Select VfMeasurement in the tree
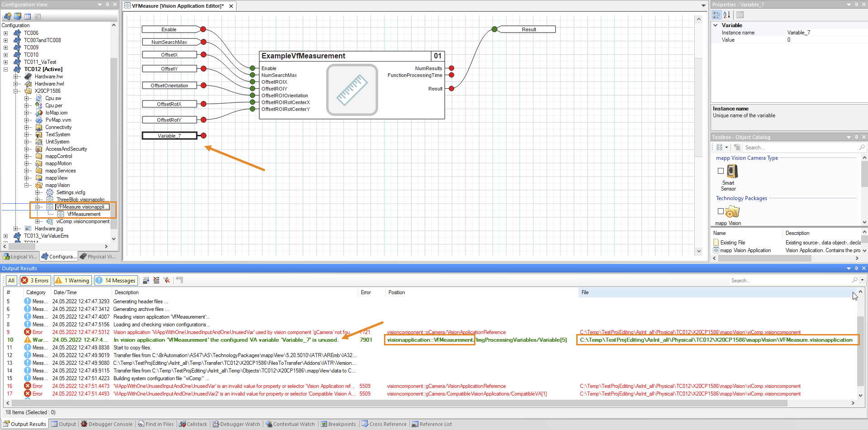Screen dimensions: 868x430 tap(84, 214)
